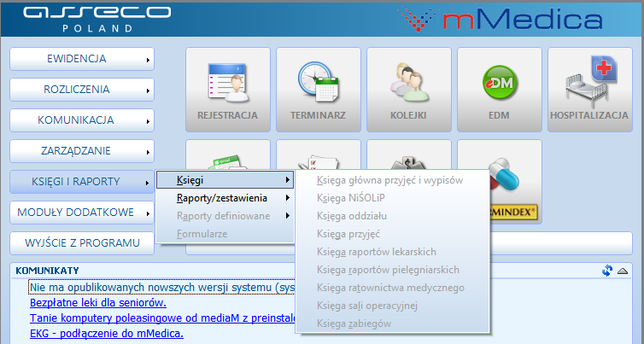Click the Asseco Poland logo
Viewport: 644px width, 344px height.
coord(97,19)
